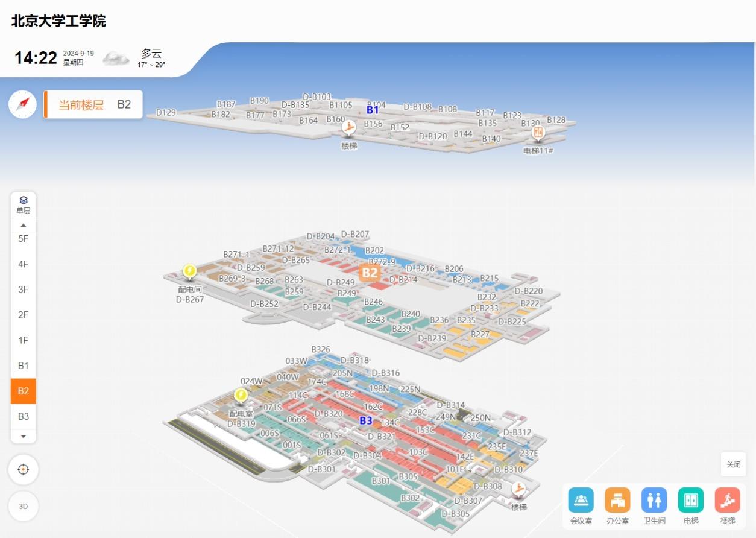Select the 卫生间 restroom filter icon

(x=654, y=500)
